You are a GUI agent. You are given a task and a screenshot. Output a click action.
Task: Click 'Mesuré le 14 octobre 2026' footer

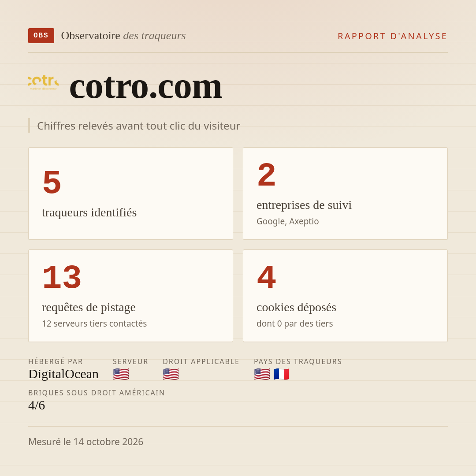pyautogui.click(x=86, y=442)
